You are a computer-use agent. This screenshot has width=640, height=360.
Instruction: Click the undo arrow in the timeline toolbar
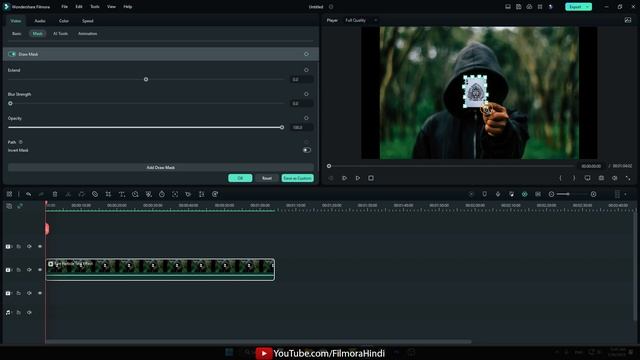coord(28,194)
